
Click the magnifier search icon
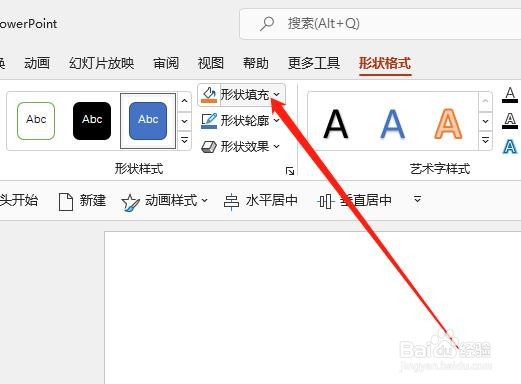click(x=267, y=24)
